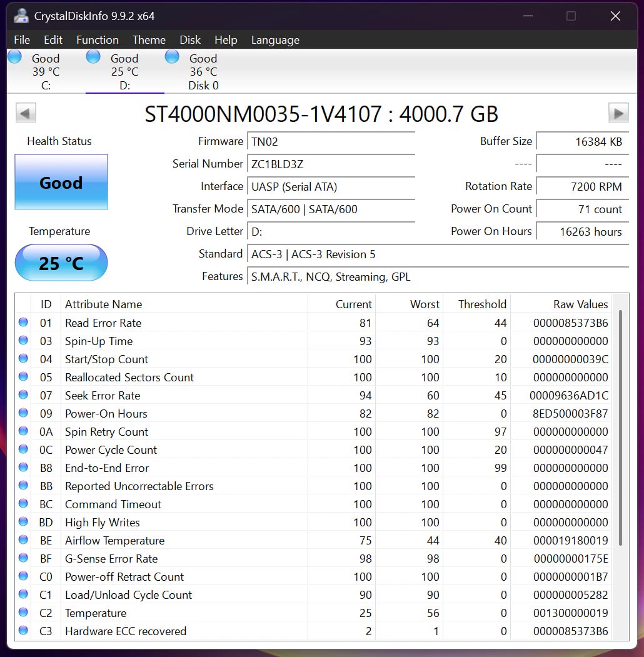
Task: Open the Theme menu
Action: [x=149, y=40]
